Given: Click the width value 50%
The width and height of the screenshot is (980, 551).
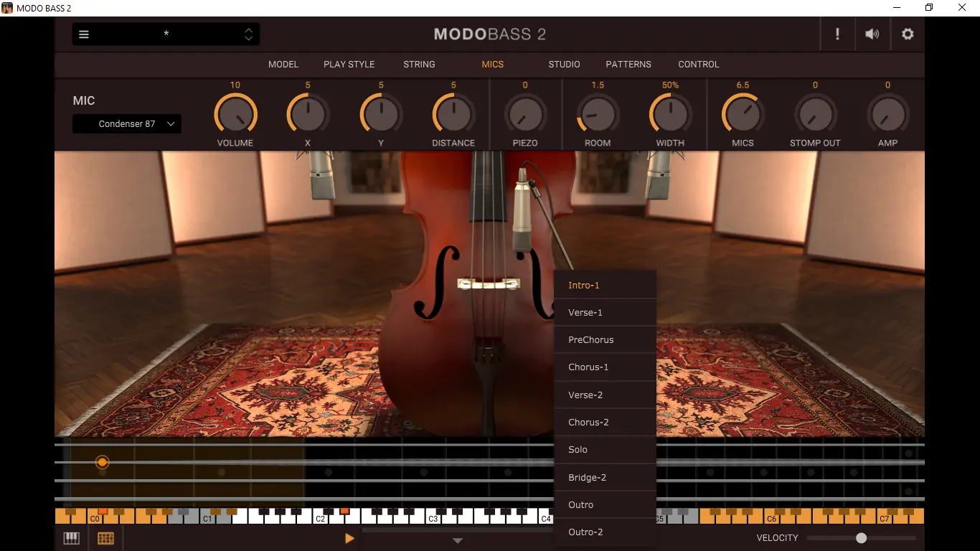Looking at the screenshot, I should point(670,85).
